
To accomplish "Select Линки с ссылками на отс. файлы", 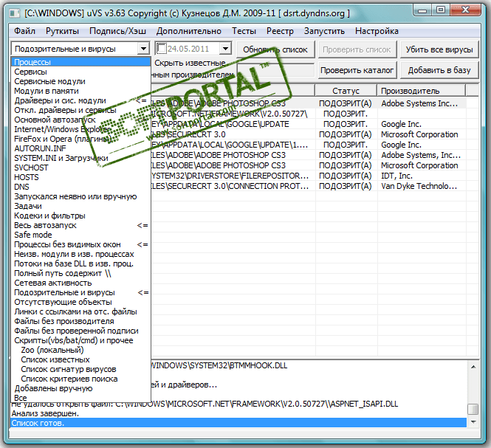I will (80, 311).
